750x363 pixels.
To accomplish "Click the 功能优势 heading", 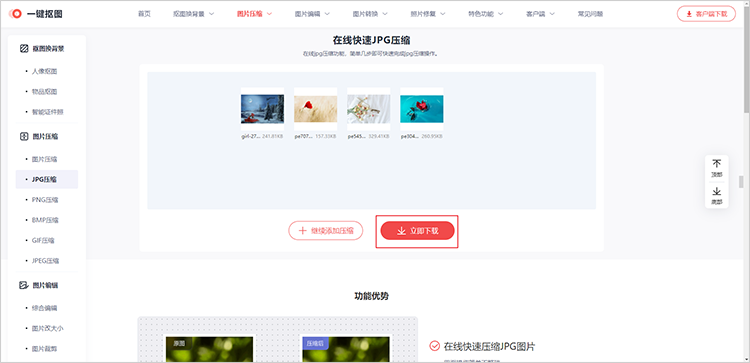I will pyautogui.click(x=372, y=296).
